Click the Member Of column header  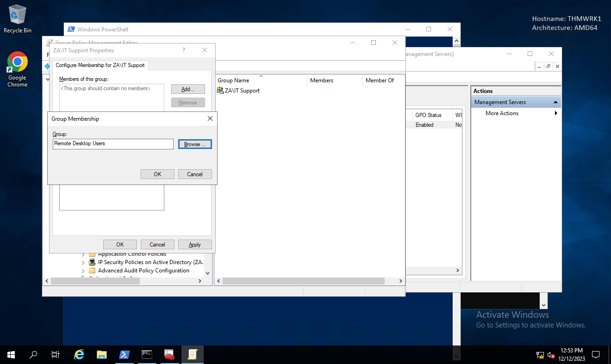click(384, 80)
